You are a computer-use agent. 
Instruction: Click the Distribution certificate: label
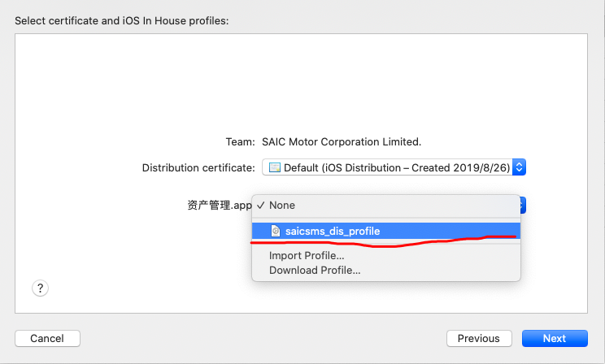[x=198, y=167]
